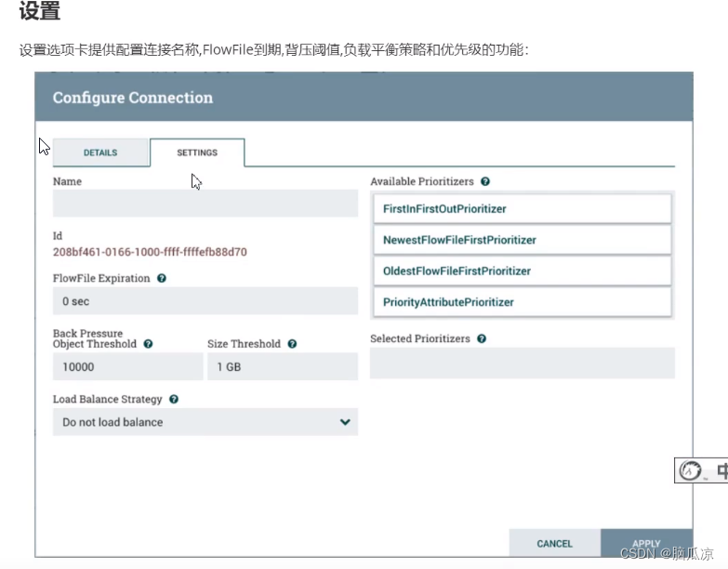Click the Load Balance Strategy label

pyautogui.click(x=107, y=399)
